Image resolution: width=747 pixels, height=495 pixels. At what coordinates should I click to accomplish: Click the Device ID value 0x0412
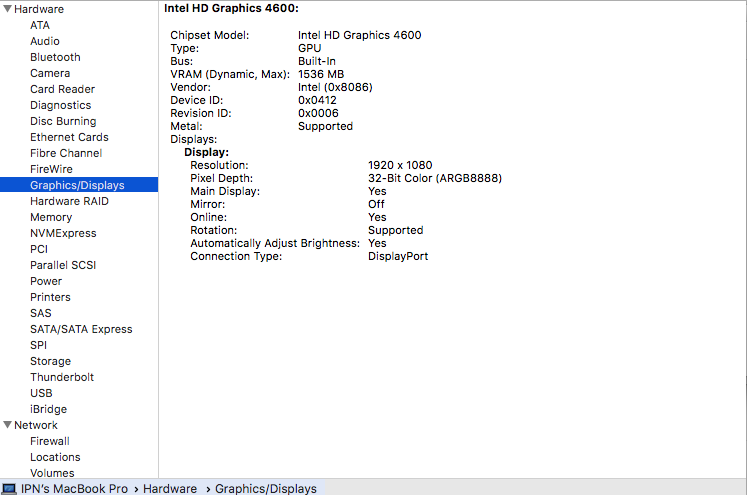pyautogui.click(x=317, y=100)
